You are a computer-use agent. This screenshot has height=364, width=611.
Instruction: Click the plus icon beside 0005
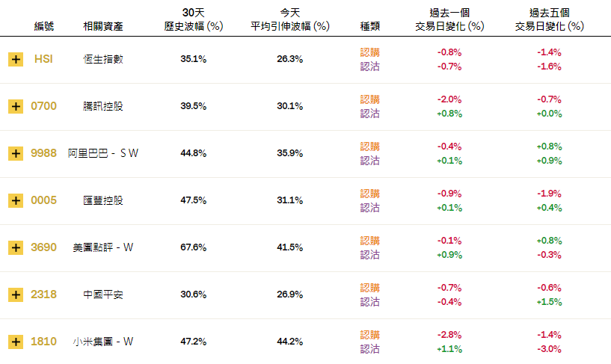(x=15, y=200)
